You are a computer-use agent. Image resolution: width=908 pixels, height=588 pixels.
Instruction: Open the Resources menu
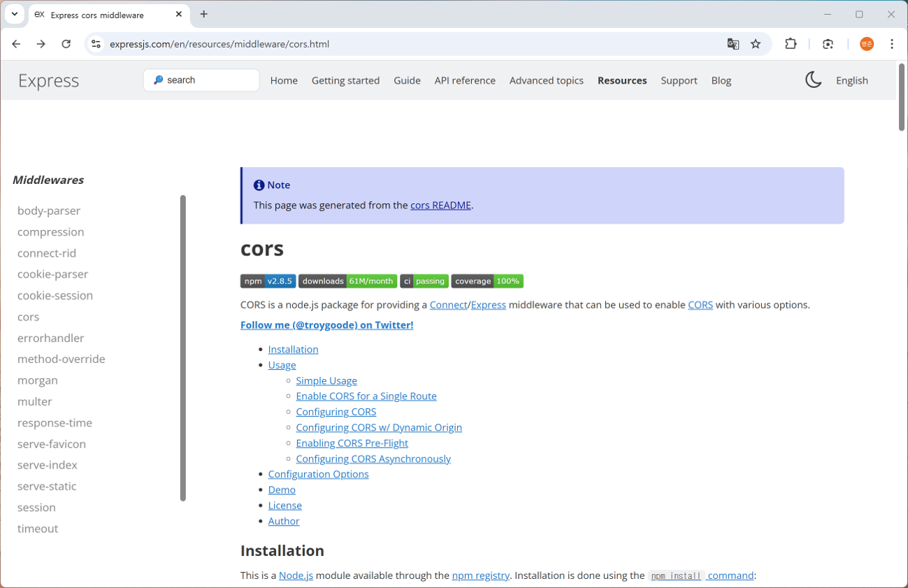click(x=622, y=80)
